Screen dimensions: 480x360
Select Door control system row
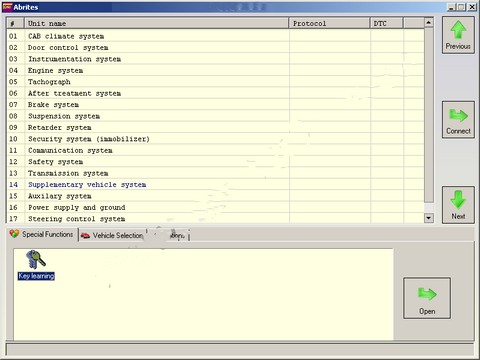(215, 47)
